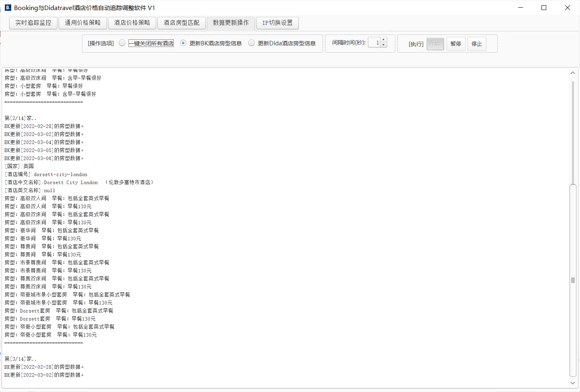
Task: Click the 帝豪城市景小型套房 早餐130元 line
Action: click(x=58, y=303)
